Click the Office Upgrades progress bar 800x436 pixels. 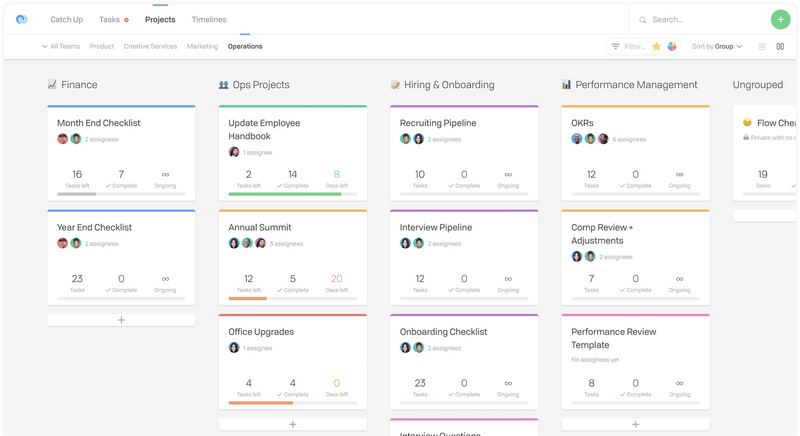pyautogui.click(x=293, y=403)
